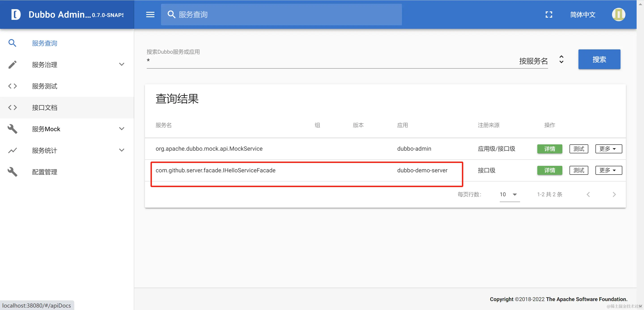Image resolution: width=644 pixels, height=310 pixels.
Task: Click the user avatar icon
Action: 618,15
